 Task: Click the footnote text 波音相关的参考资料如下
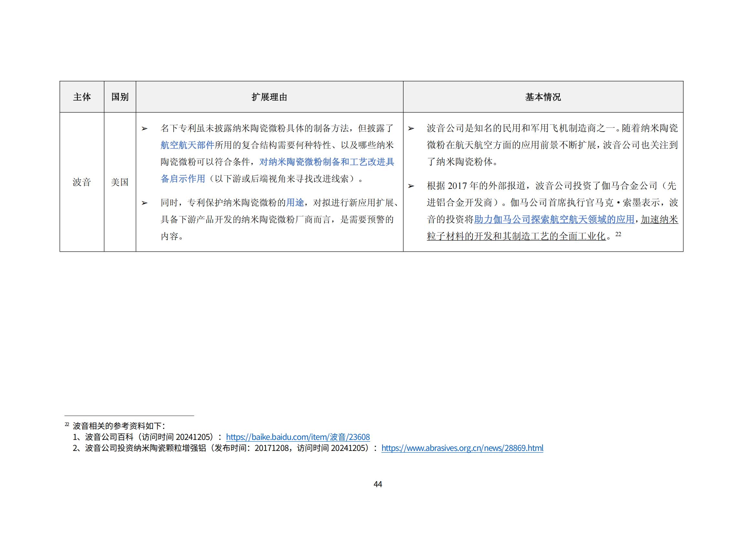point(119,426)
